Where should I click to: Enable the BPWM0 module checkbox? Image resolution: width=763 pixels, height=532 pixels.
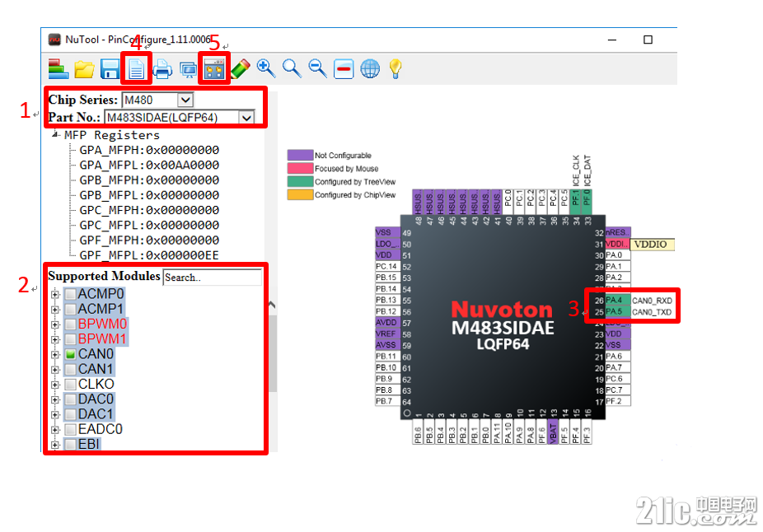click(x=71, y=324)
